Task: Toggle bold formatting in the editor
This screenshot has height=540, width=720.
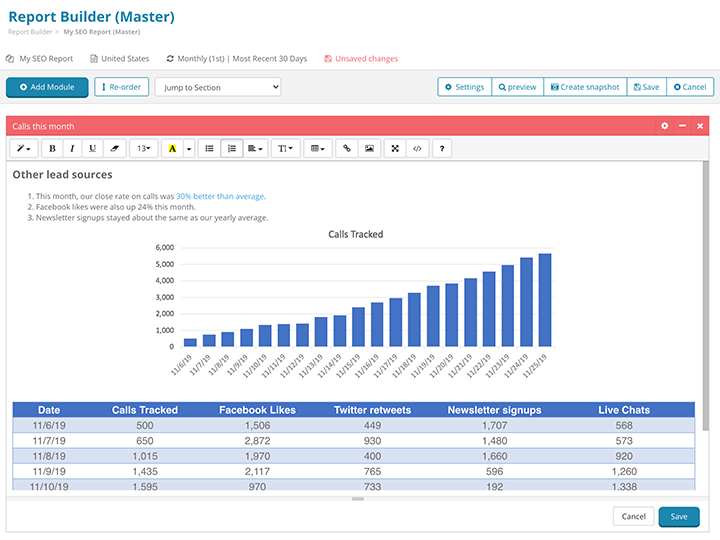Action: [x=52, y=148]
